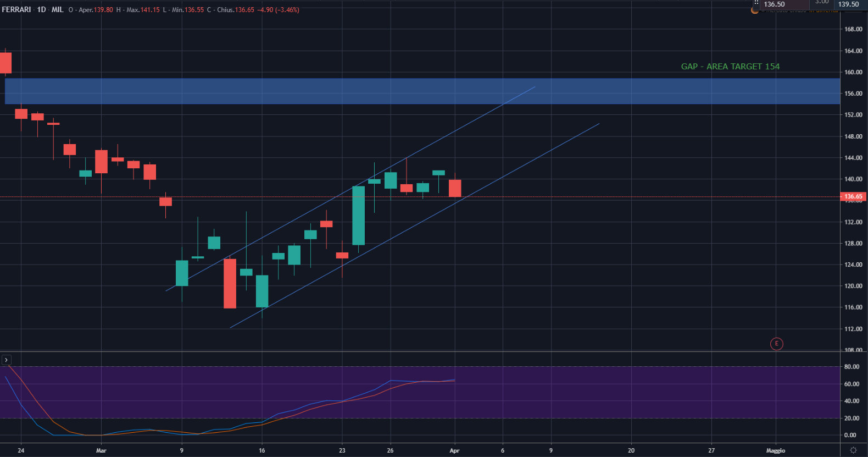
Task: Click the 'Mar' date axis label
Action: point(101,450)
